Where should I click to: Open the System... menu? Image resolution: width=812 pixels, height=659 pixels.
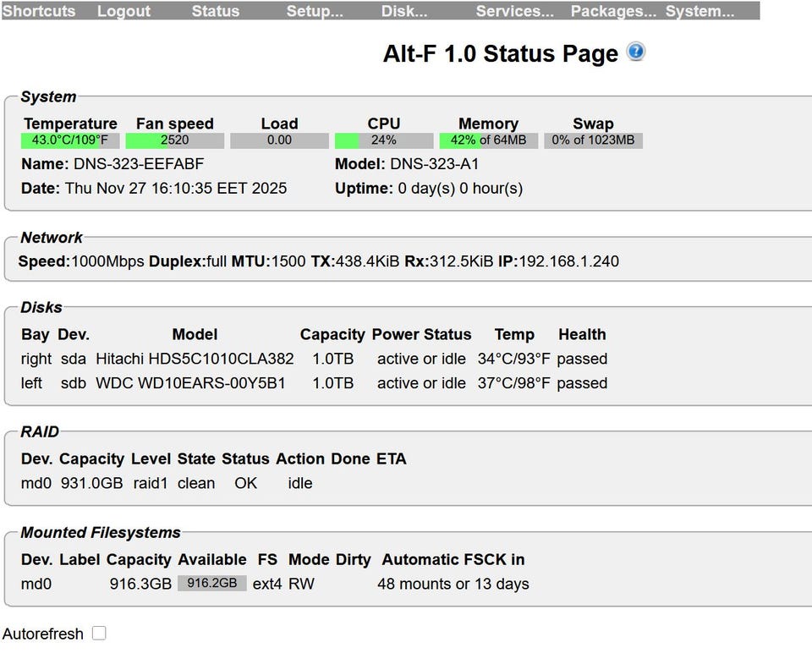point(700,11)
